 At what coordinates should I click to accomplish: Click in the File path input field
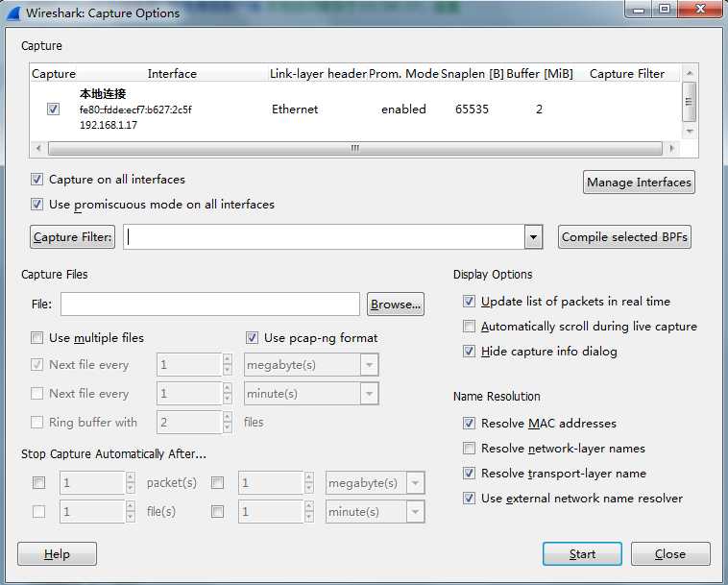click(210, 305)
